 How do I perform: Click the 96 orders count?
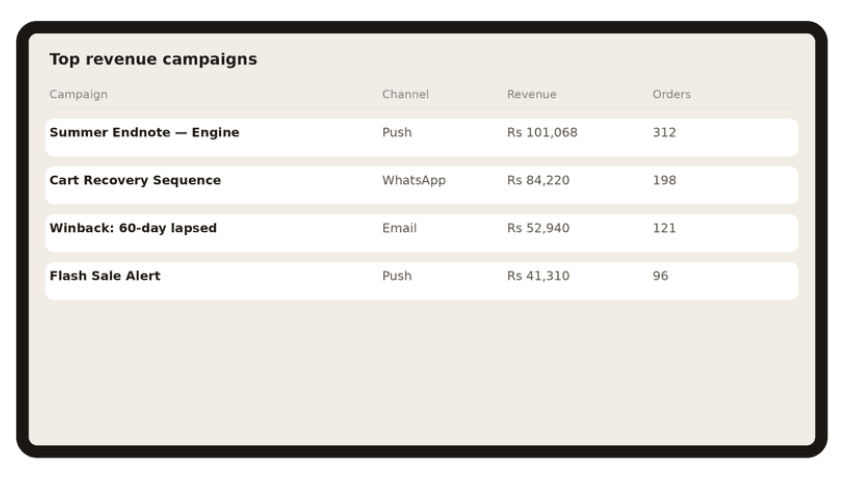click(x=660, y=276)
